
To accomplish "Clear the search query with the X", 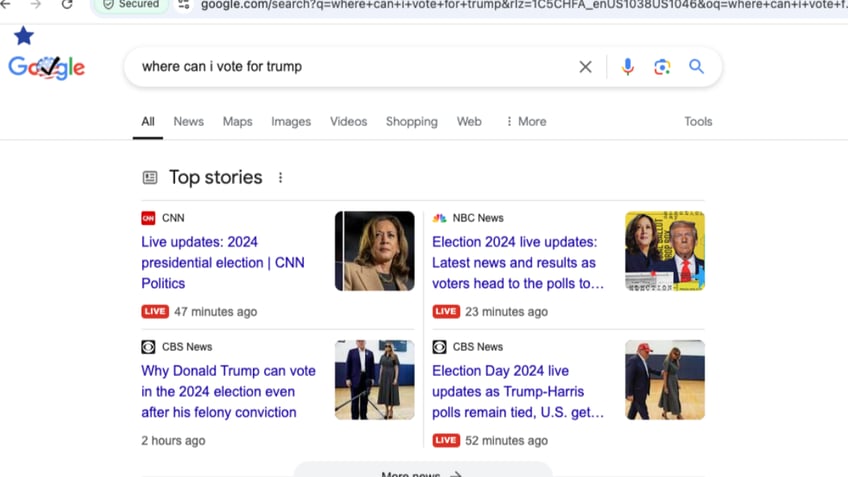I will (585, 67).
